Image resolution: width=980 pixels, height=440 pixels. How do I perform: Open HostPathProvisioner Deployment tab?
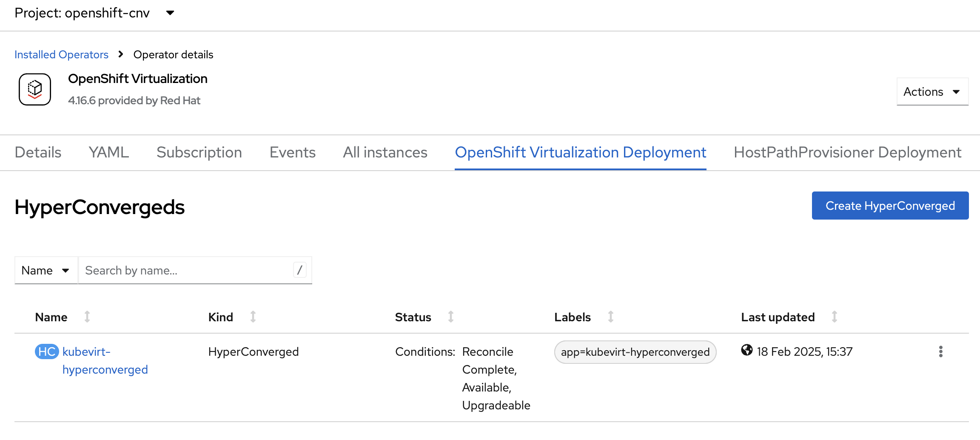tap(847, 152)
